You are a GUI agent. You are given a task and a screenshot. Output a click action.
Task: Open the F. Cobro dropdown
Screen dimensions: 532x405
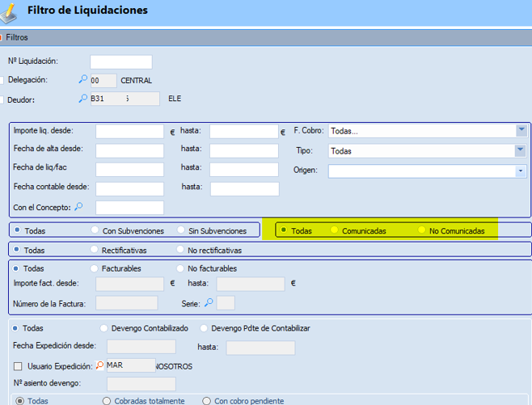click(521, 131)
